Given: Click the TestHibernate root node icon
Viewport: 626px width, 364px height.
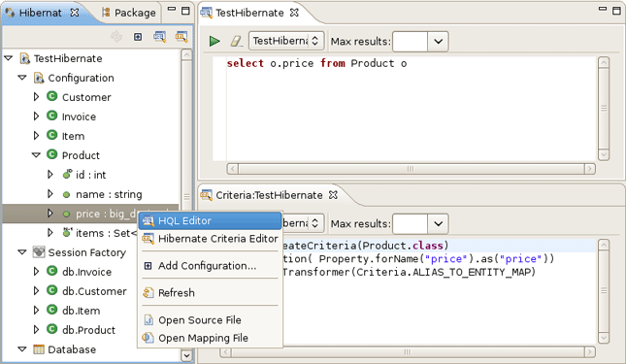Looking at the screenshot, I should point(25,58).
